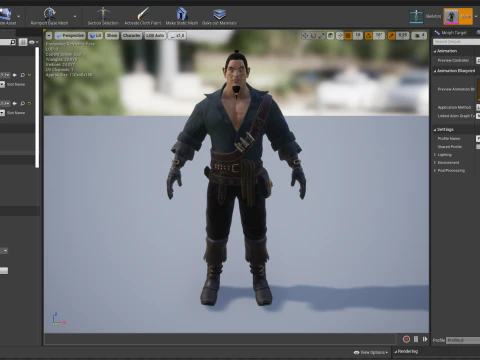The width and height of the screenshot is (480, 360).
Task: Select the rotate gizmo tool
Action: pyautogui.click(x=313, y=35)
